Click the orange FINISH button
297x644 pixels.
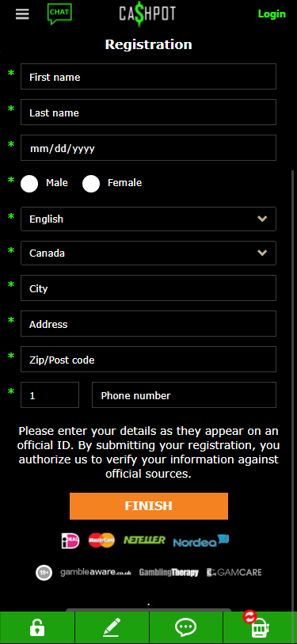tap(149, 506)
